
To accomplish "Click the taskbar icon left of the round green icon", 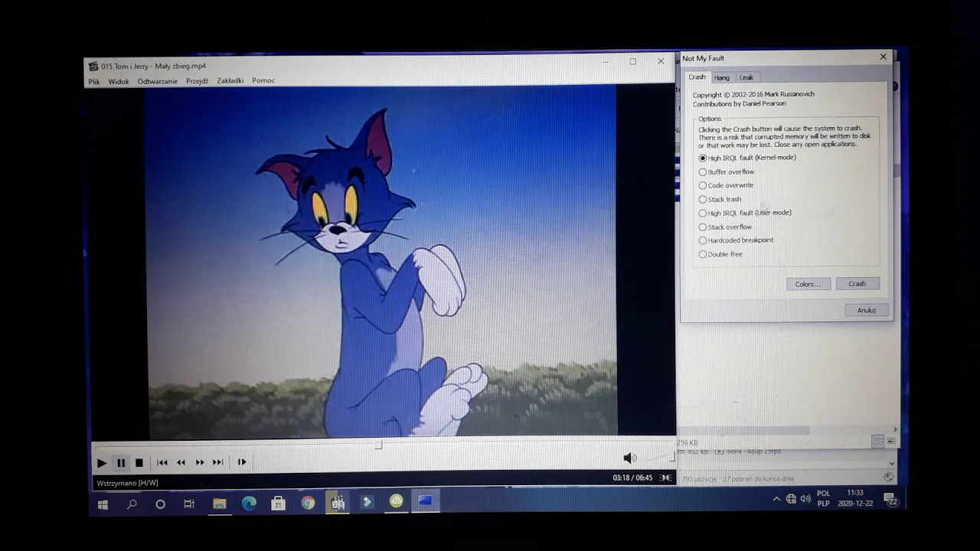I will (367, 502).
